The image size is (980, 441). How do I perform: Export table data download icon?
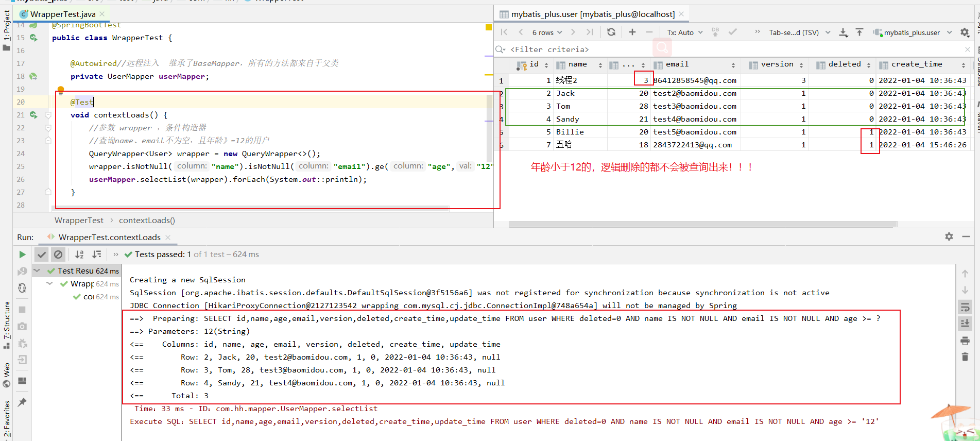click(843, 32)
